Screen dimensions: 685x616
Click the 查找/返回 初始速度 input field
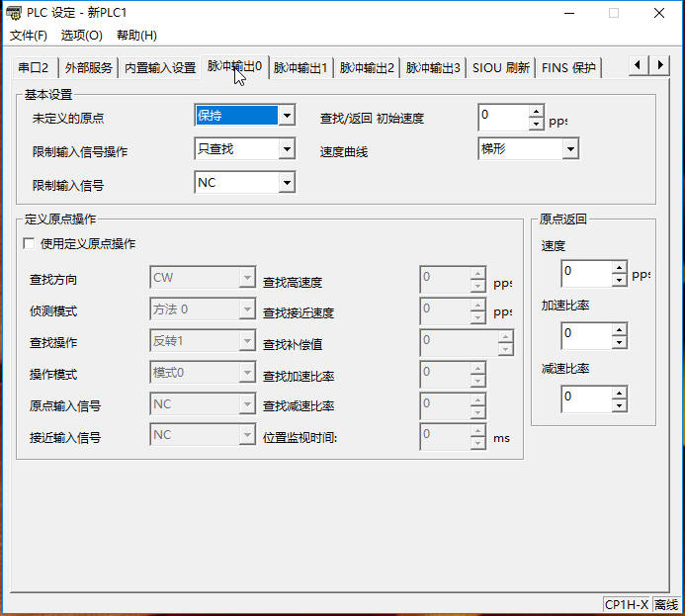tap(502, 117)
